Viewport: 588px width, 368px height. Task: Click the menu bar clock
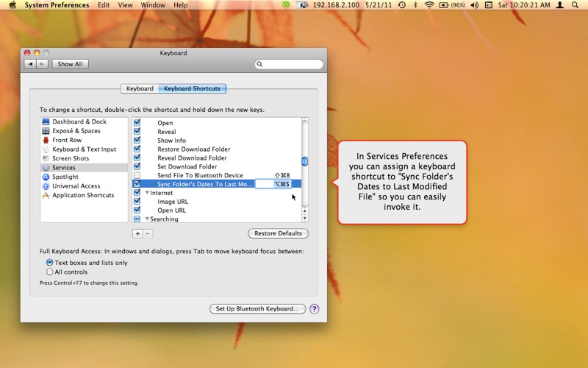524,5
